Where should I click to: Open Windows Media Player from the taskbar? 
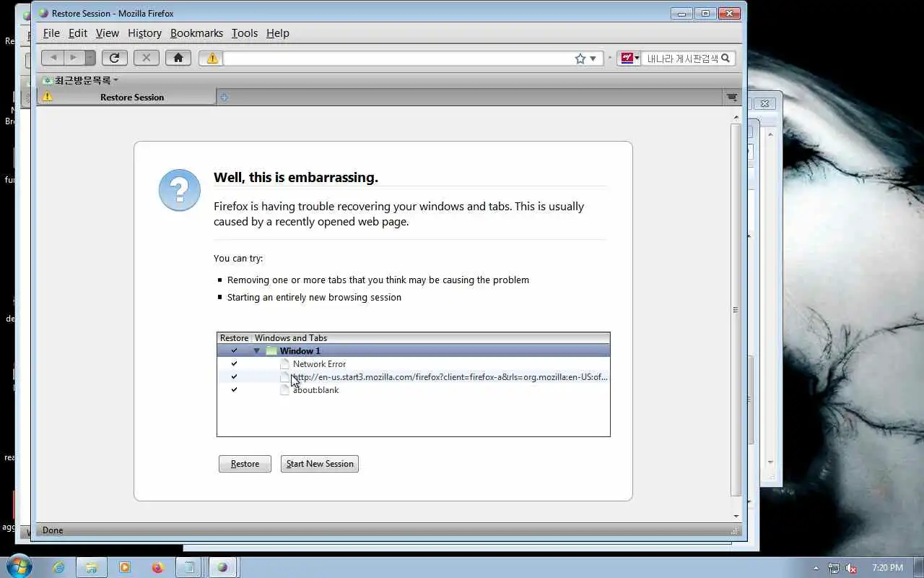click(x=125, y=567)
